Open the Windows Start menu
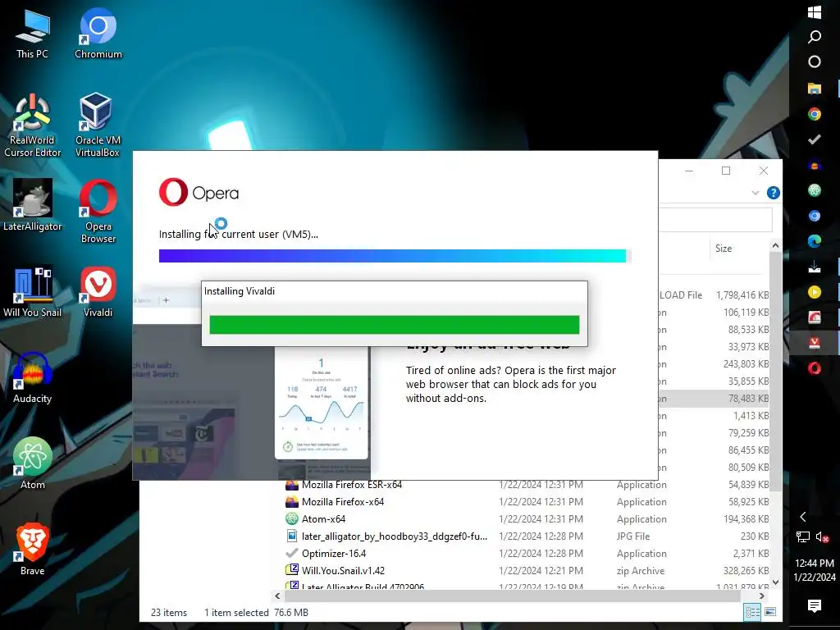840x630 pixels. pos(815,11)
